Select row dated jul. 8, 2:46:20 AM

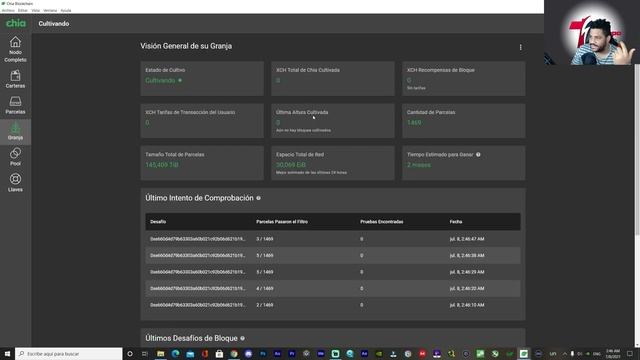coord(333,289)
